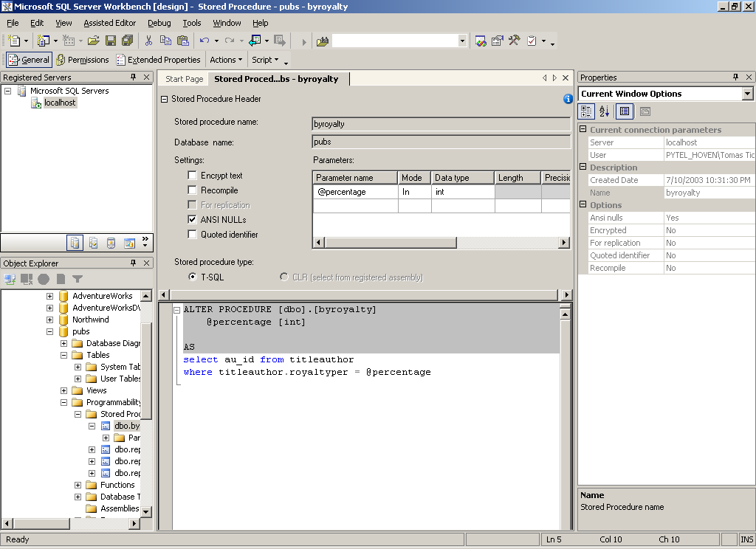Expand the Functions folder node
The image size is (756, 549).
[x=78, y=485]
